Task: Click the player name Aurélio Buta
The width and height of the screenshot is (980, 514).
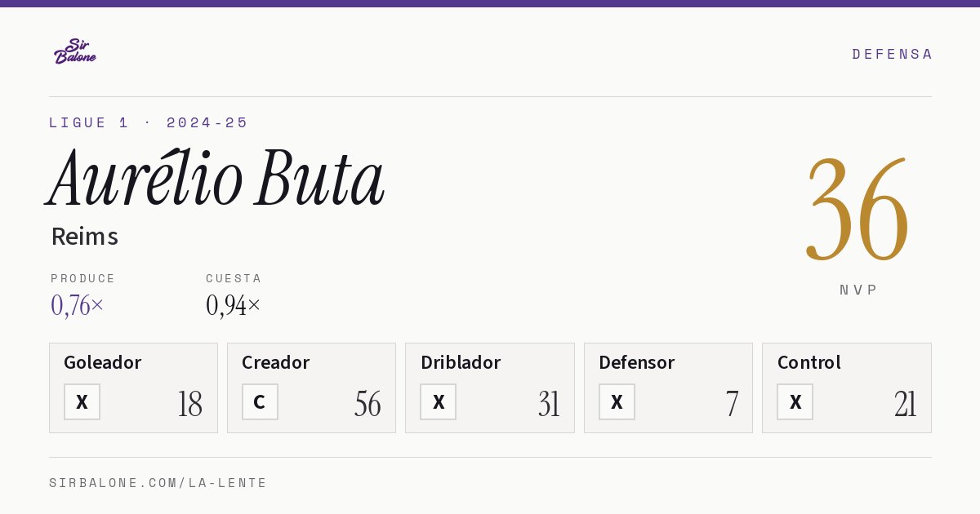Action: click(216, 178)
